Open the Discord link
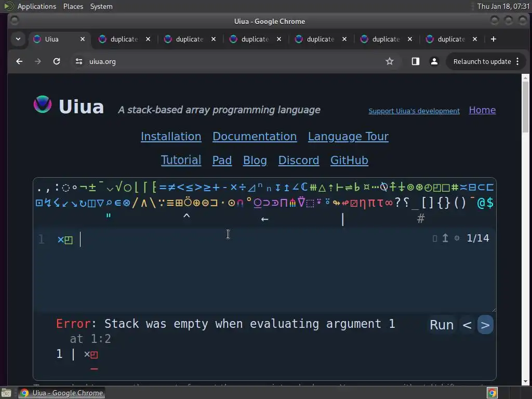The height and width of the screenshot is (399, 532). tap(299, 160)
